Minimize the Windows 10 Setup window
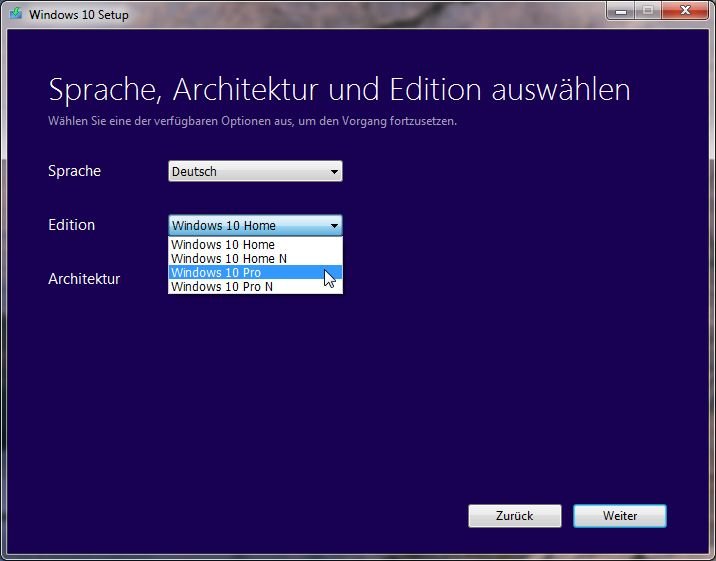Image resolution: width=716 pixels, height=561 pixels. (621, 10)
